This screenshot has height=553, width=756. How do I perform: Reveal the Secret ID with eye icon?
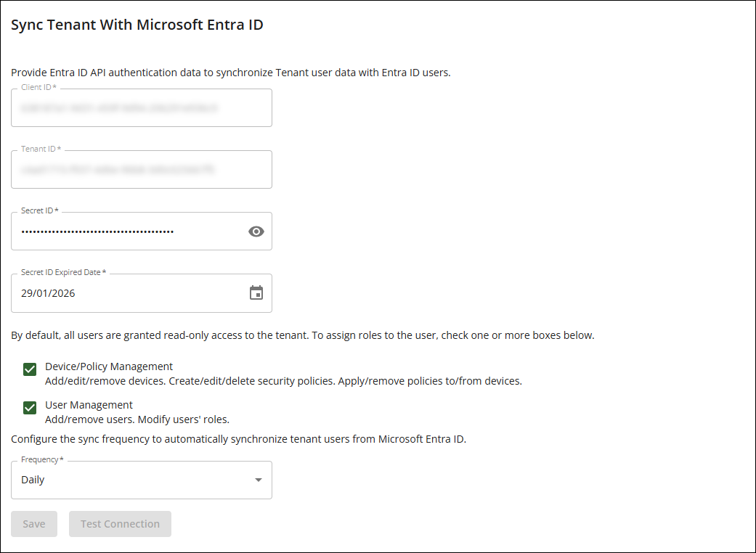[x=256, y=232]
